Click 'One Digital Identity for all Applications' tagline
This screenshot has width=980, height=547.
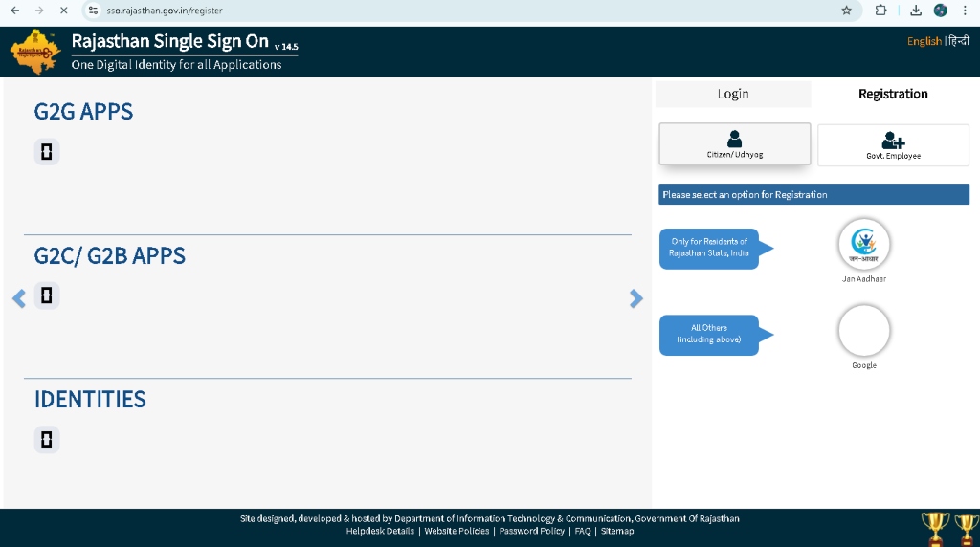pos(176,65)
